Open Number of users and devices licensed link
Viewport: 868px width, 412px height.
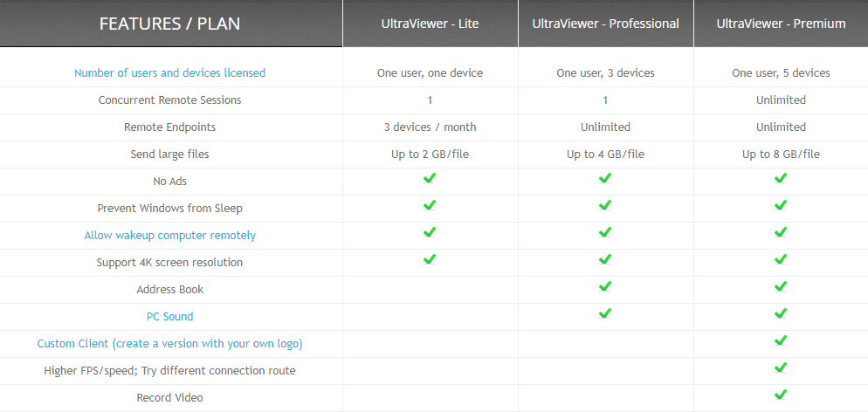(x=169, y=73)
